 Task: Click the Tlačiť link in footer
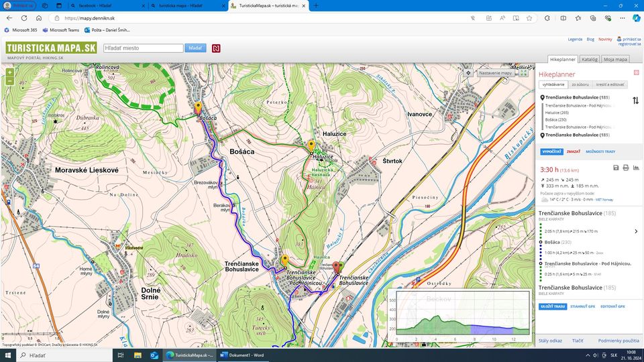coord(578,341)
